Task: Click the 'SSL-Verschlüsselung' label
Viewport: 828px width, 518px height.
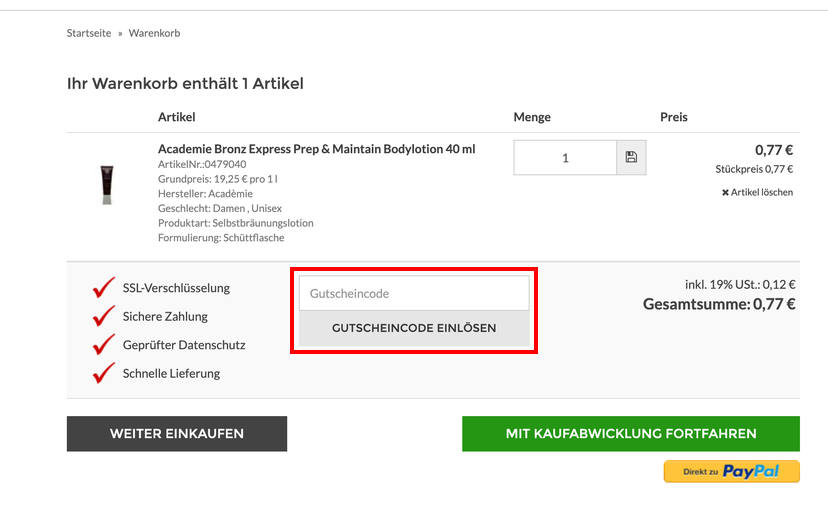Action: coord(176,288)
